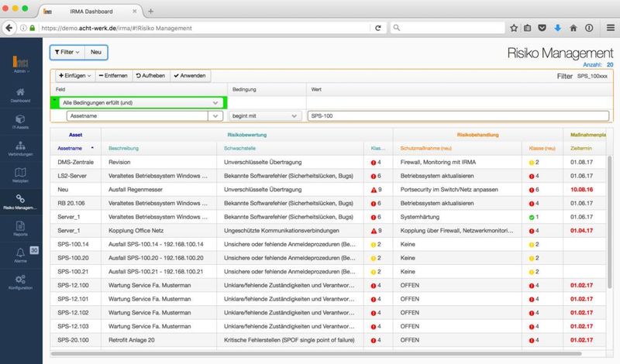The width and height of the screenshot is (620, 364).
Task: Click the Neu button
Action: 96,52
